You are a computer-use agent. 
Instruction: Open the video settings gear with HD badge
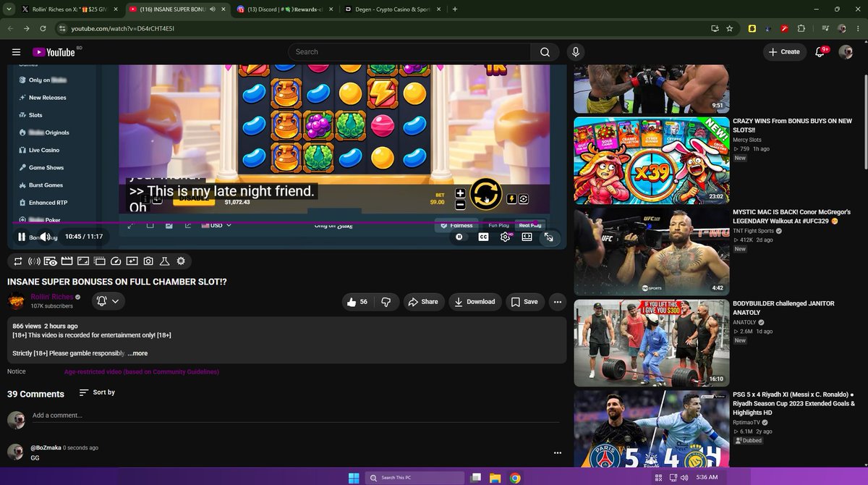[505, 237]
